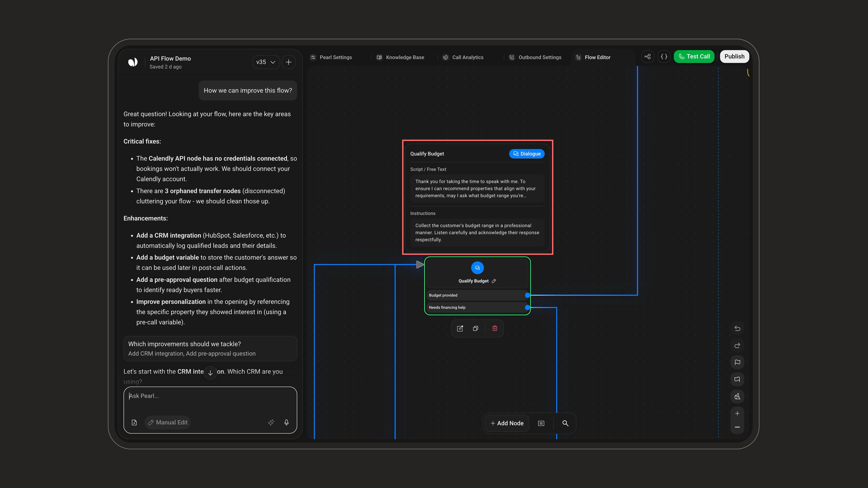The height and width of the screenshot is (488, 868).
Task: Start a Test Call
Action: click(x=694, y=57)
